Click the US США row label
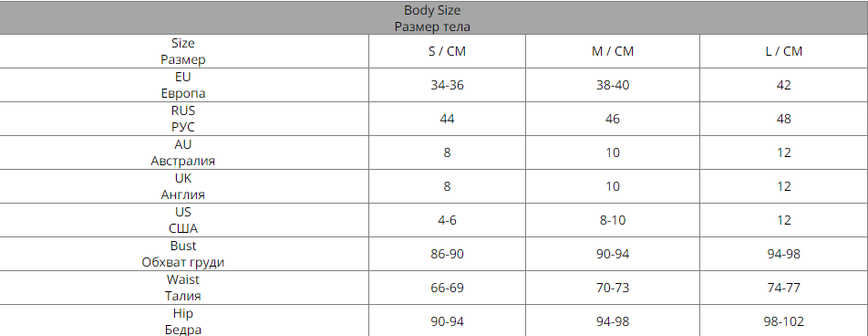868x336 pixels. point(184,221)
